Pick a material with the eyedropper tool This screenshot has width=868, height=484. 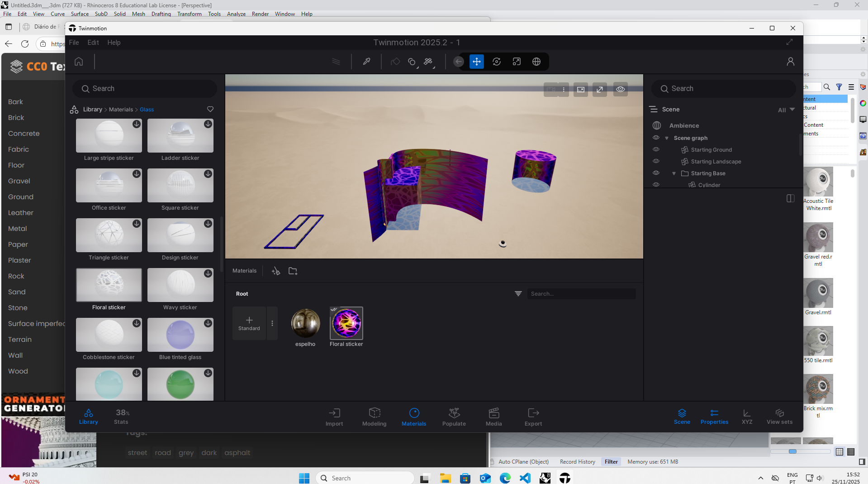click(366, 62)
